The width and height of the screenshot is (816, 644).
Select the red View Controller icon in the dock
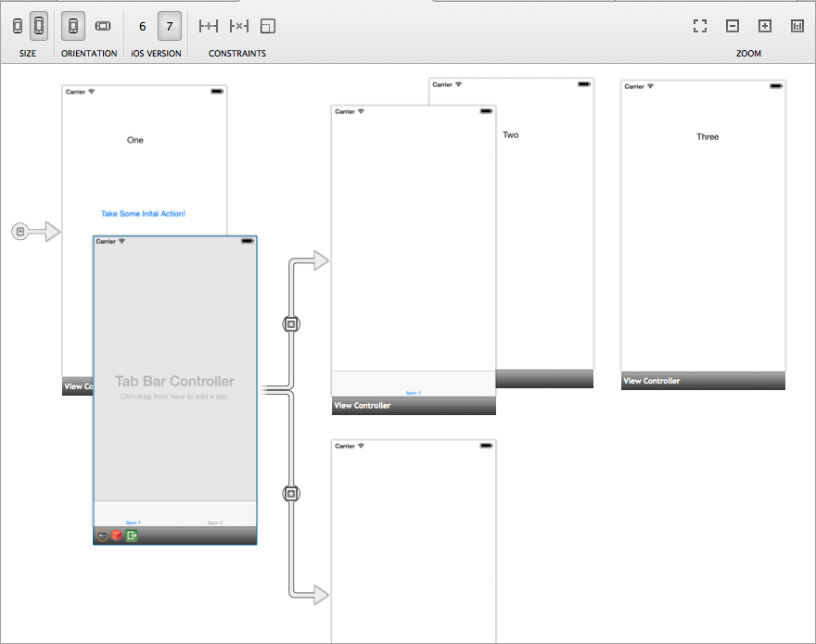click(x=116, y=535)
